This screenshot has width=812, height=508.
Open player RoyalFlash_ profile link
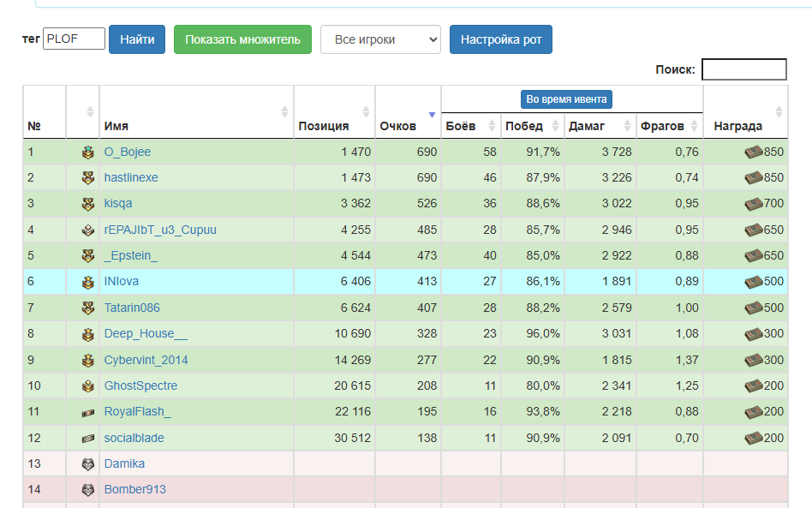point(138,412)
